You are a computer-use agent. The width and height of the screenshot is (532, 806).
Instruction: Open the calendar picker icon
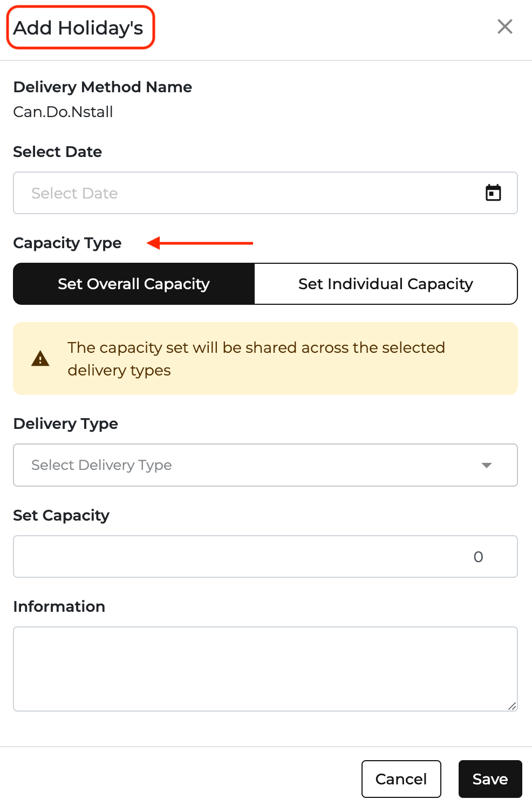(x=493, y=193)
